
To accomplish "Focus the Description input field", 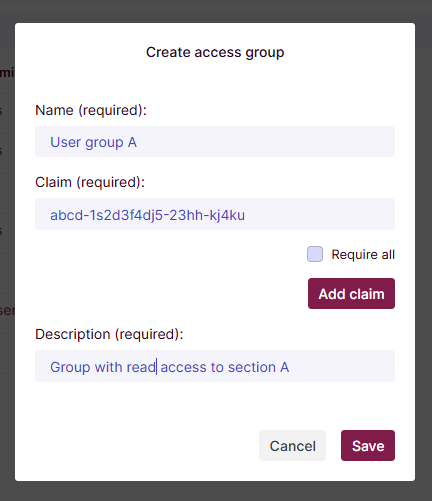I will point(215,366).
